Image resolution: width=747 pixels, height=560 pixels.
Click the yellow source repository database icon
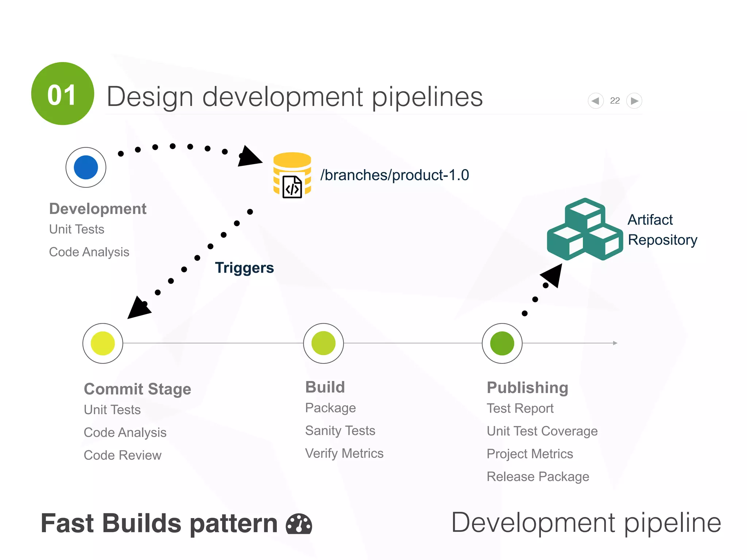point(292,175)
